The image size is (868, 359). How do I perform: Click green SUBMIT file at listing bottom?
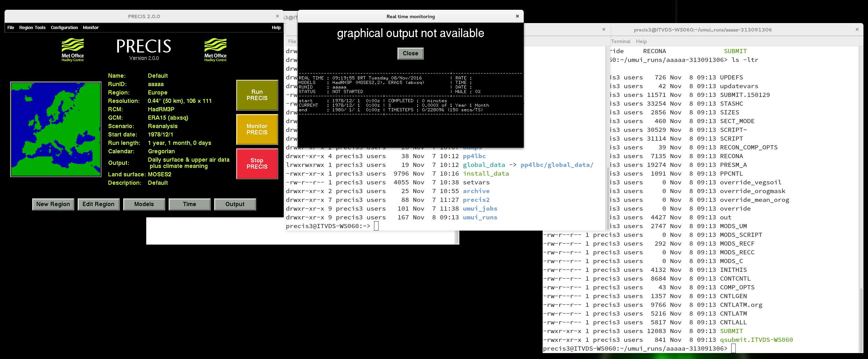[731, 331]
